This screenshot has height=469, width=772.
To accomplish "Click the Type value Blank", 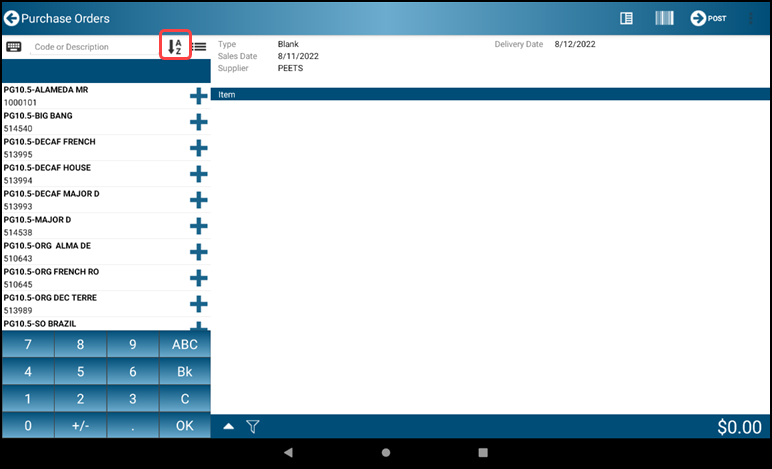I will point(288,44).
